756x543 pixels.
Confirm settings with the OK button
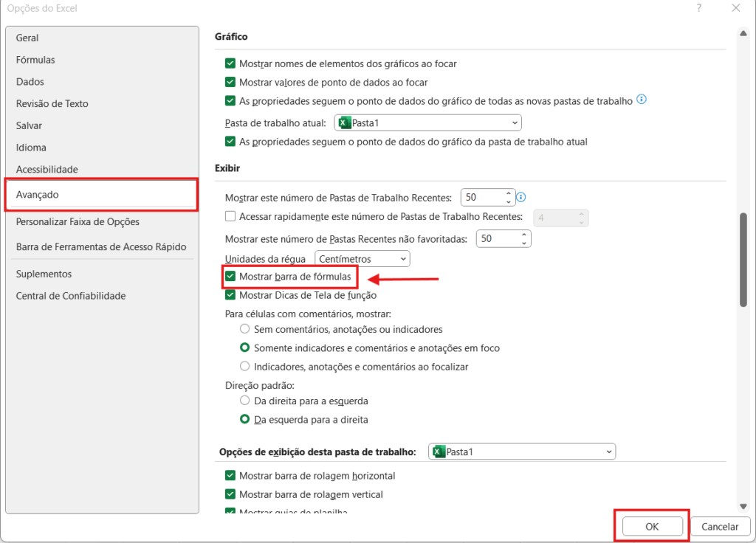click(651, 526)
